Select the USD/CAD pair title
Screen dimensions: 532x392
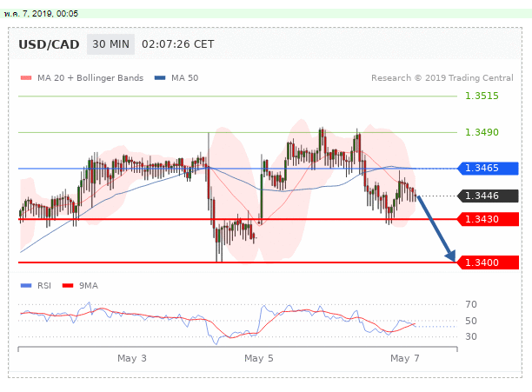pos(49,44)
